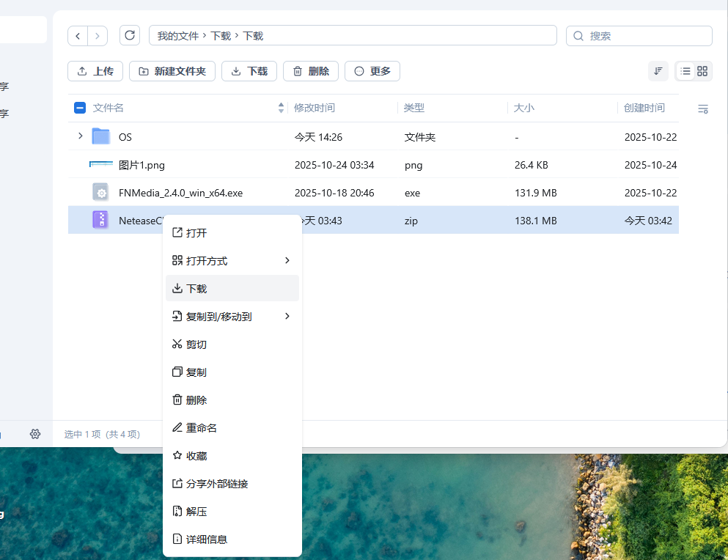Open settings via the gear icon
This screenshot has width=728, height=560.
(x=34, y=434)
